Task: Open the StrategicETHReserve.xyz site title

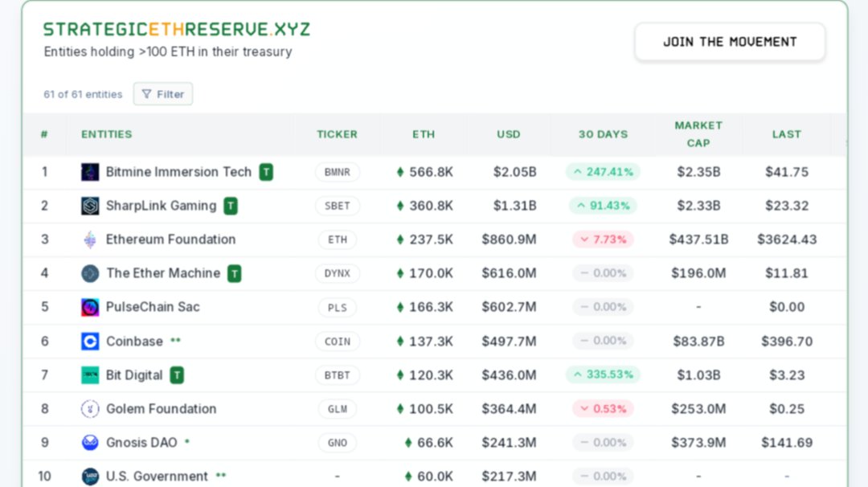Action: pyautogui.click(x=177, y=29)
